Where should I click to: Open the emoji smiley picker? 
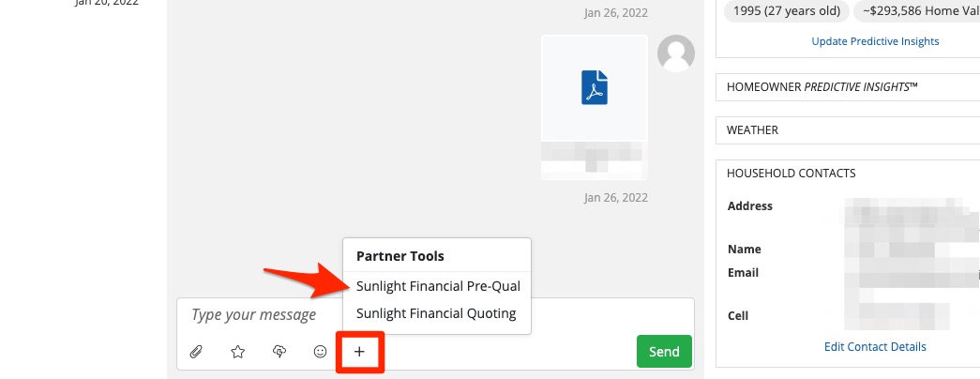click(x=320, y=352)
